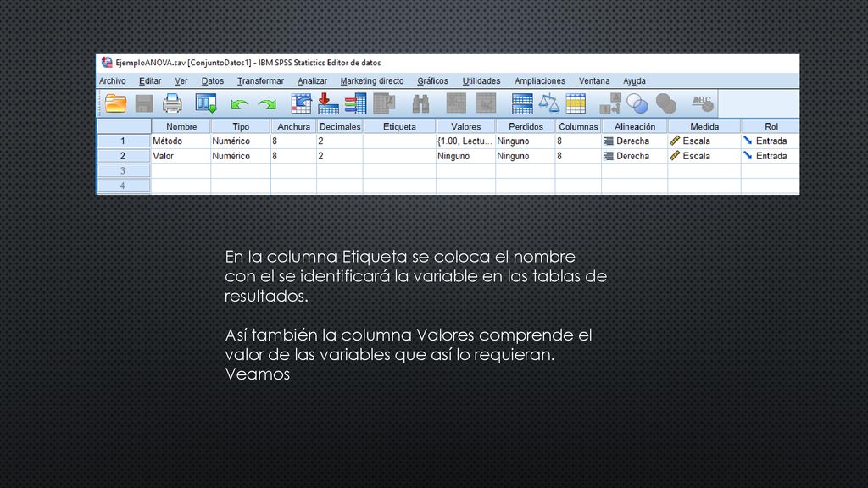Image resolution: width=868 pixels, height=488 pixels.
Task: Open the Editar menu
Action: pyautogui.click(x=150, y=80)
